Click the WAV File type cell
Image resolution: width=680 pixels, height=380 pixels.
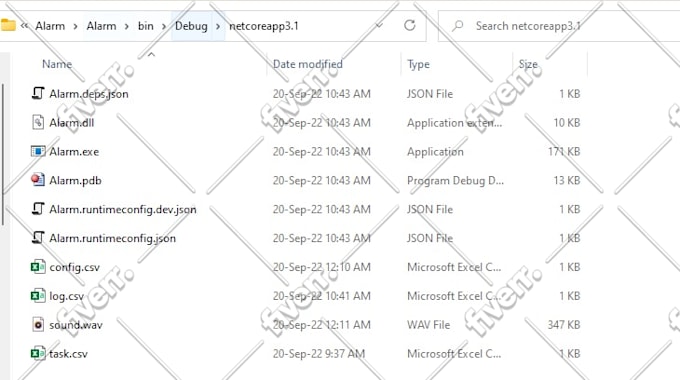click(x=428, y=324)
